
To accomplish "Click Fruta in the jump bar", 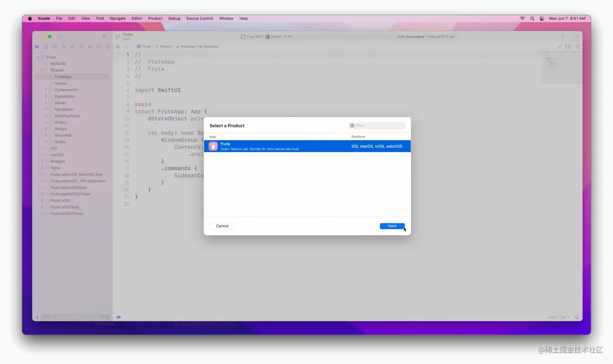I will pyautogui.click(x=144, y=47).
